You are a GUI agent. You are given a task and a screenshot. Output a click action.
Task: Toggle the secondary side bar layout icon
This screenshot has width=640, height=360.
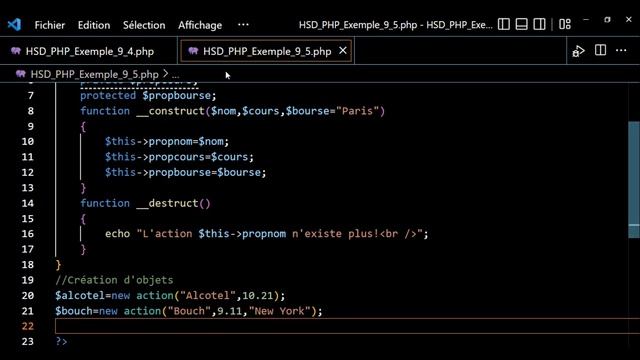(539, 24)
